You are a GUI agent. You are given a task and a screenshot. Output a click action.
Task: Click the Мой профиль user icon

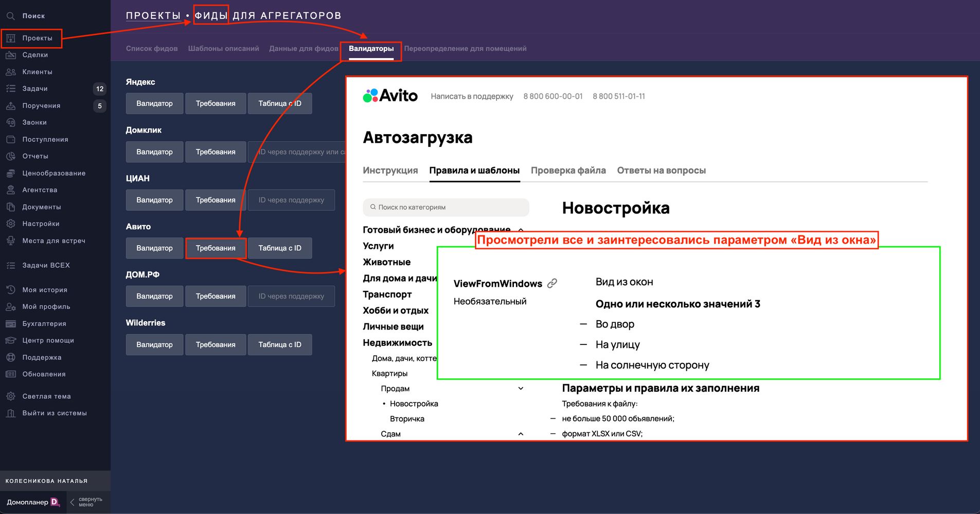pos(11,307)
